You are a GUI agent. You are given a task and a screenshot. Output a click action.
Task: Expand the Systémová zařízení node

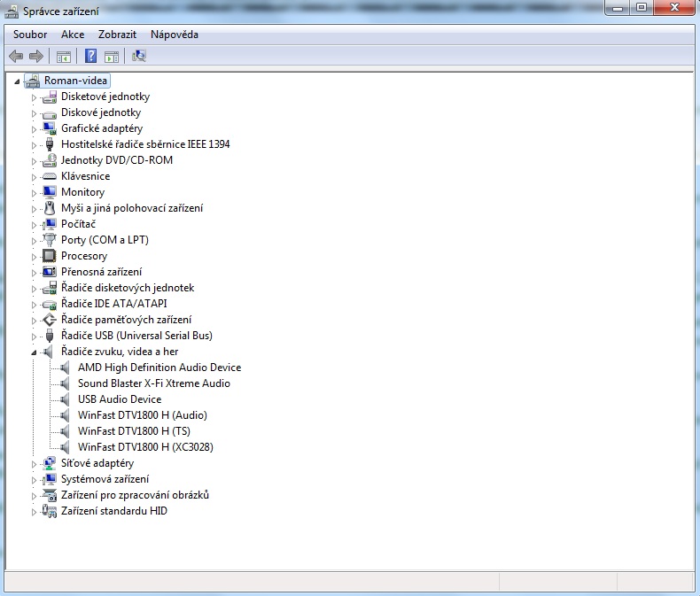(34, 480)
